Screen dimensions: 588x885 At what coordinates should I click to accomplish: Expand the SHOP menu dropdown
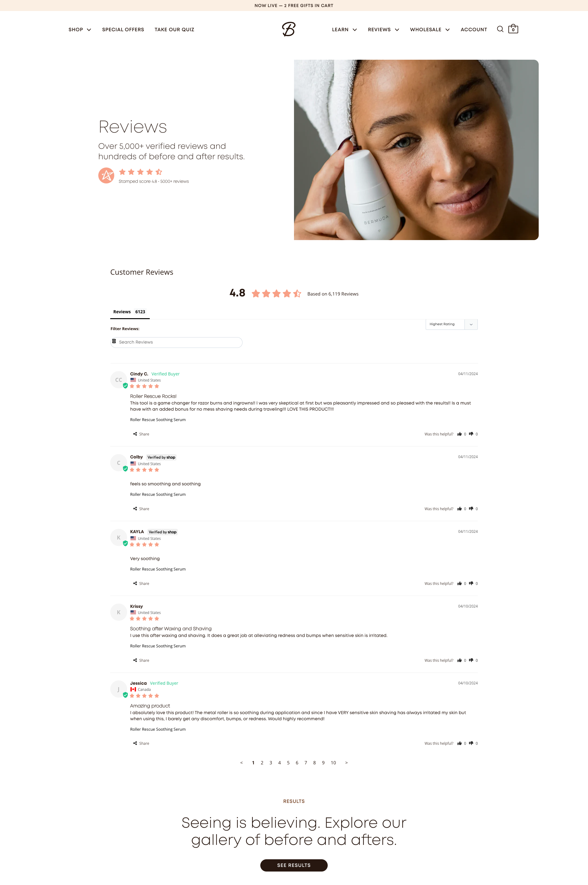(80, 30)
